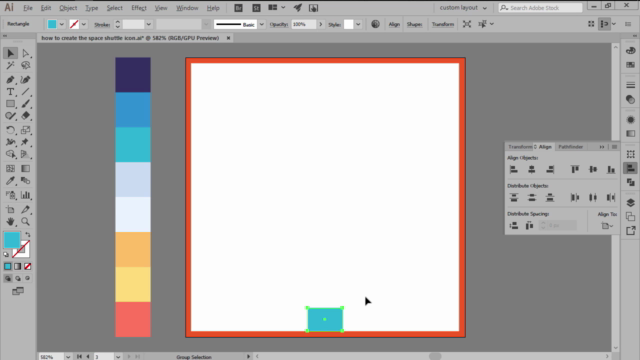Open custom layout workspace dropdown
640x360 pixels.
pos(463,8)
